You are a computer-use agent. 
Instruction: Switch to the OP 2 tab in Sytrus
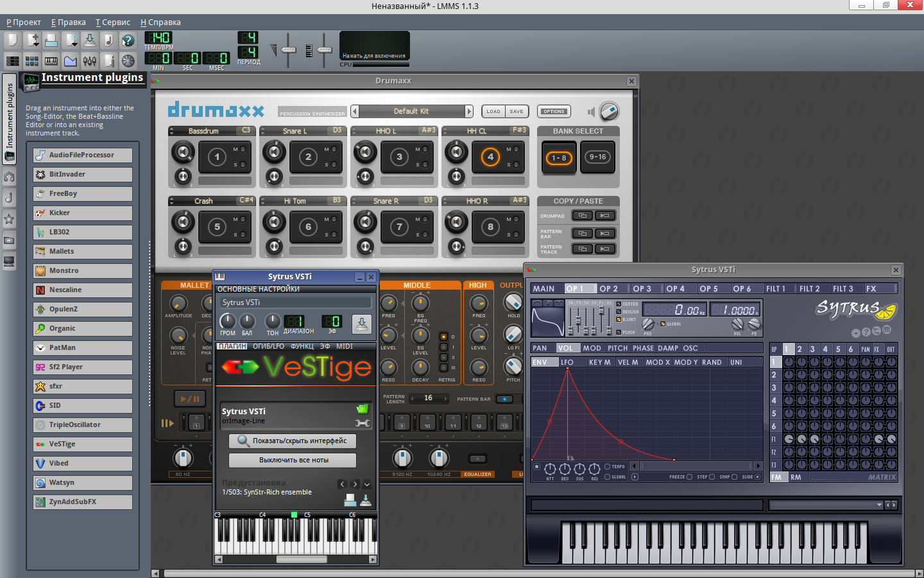pyautogui.click(x=608, y=289)
